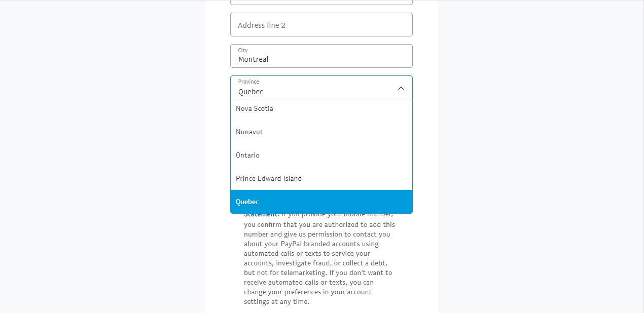Click the Address line 2 placeholder text

pos(262,25)
